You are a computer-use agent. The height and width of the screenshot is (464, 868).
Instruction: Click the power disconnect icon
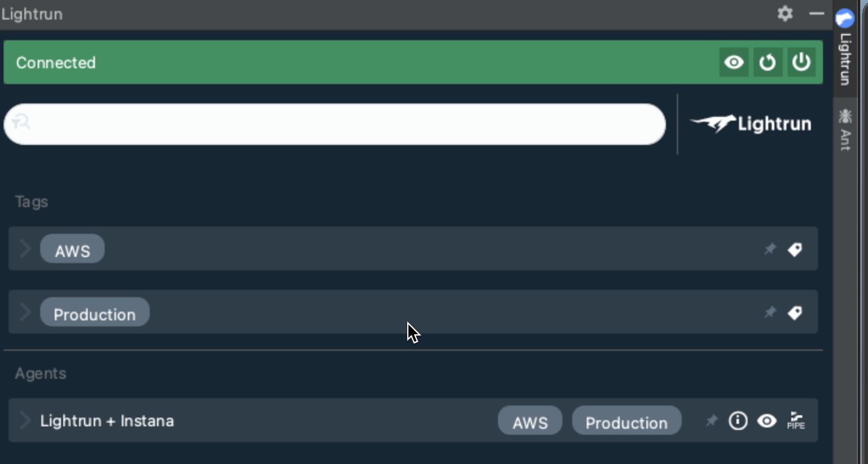(x=801, y=62)
